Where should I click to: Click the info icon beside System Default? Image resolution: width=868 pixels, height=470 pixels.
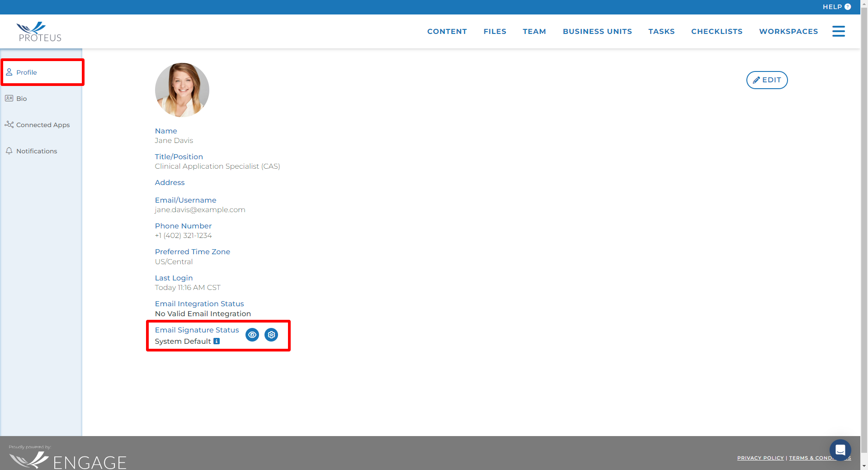point(217,341)
